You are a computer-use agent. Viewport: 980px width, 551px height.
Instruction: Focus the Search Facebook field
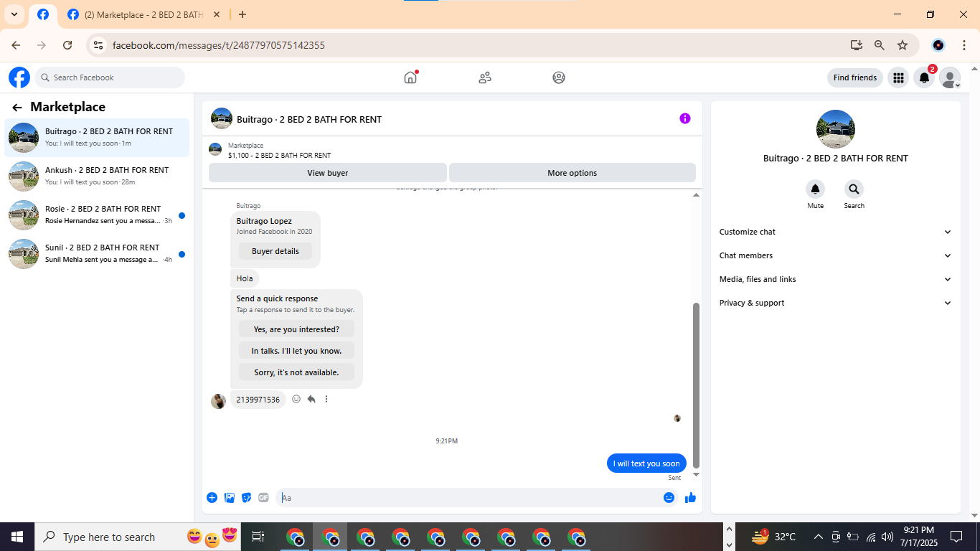pos(110,77)
